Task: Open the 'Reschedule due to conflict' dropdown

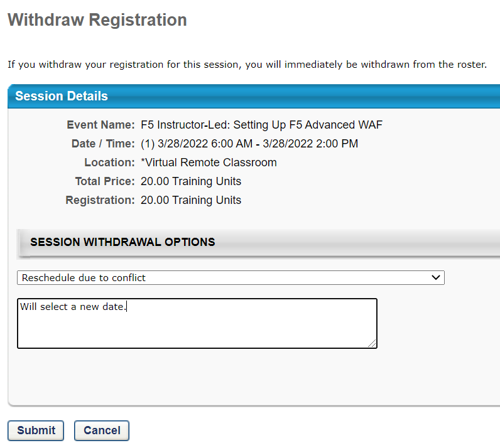Action: [x=231, y=277]
